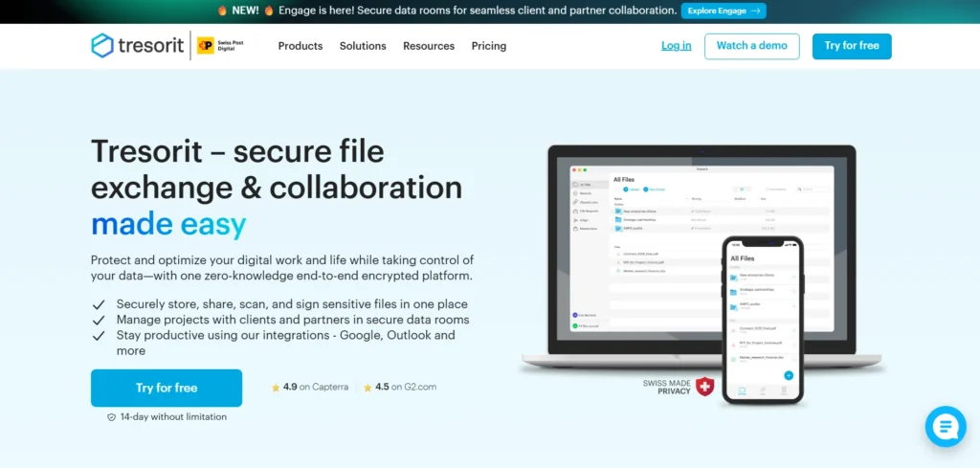Image resolution: width=980 pixels, height=468 pixels.
Task: Open the Solutions menu
Action: point(363,46)
